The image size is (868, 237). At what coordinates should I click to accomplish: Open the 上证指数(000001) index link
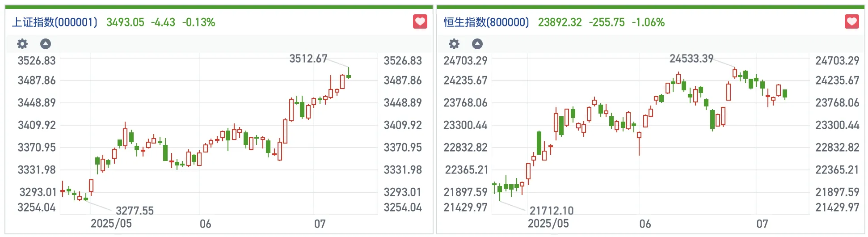(55, 22)
